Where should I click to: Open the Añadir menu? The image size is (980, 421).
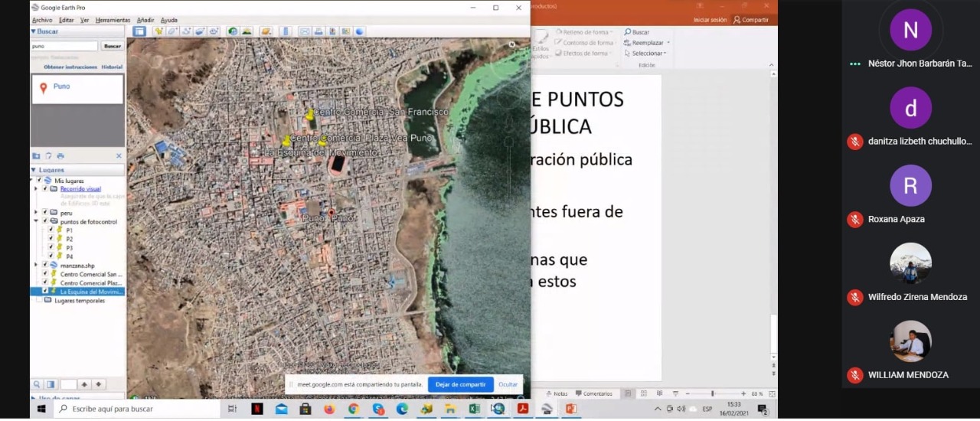click(x=145, y=20)
